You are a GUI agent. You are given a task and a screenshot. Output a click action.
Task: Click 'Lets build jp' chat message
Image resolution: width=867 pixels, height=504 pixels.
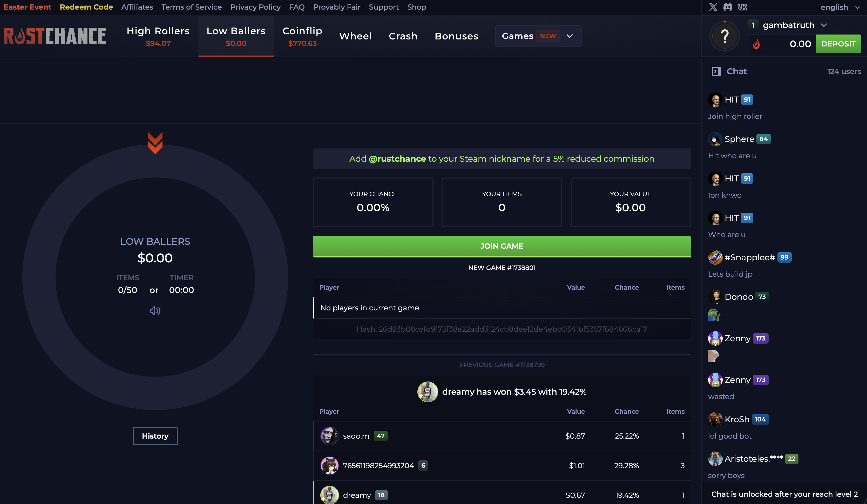tap(730, 274)
